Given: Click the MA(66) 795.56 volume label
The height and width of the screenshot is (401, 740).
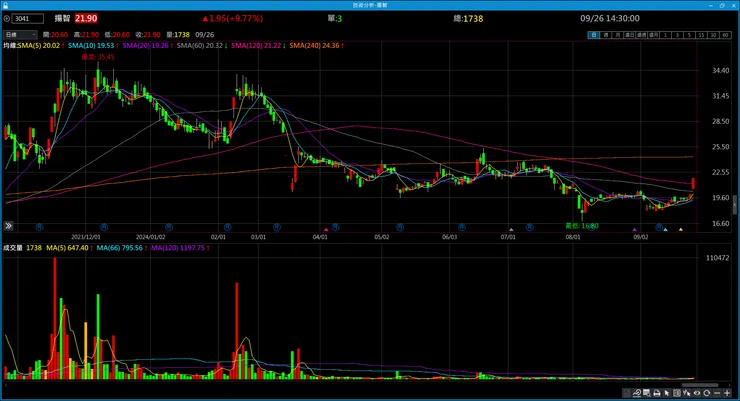Looking at the screenshot, I should [120, 248].
